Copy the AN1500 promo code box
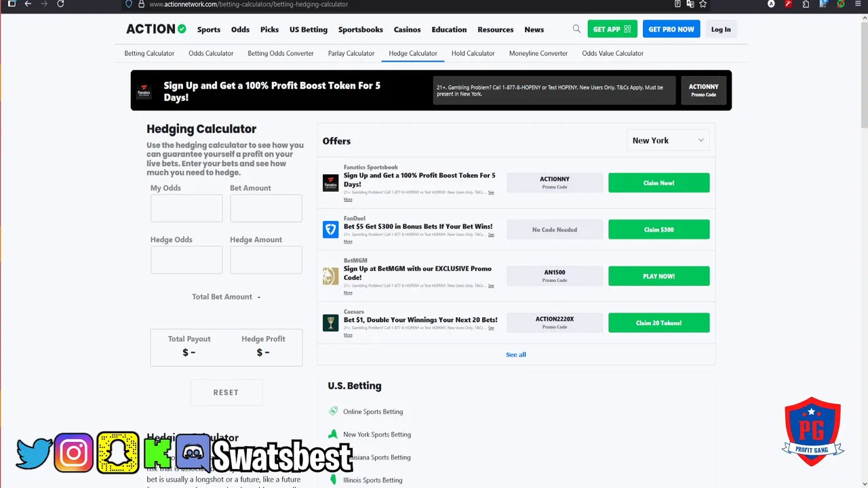Screen dimensions: 868x488 point(555,276)
